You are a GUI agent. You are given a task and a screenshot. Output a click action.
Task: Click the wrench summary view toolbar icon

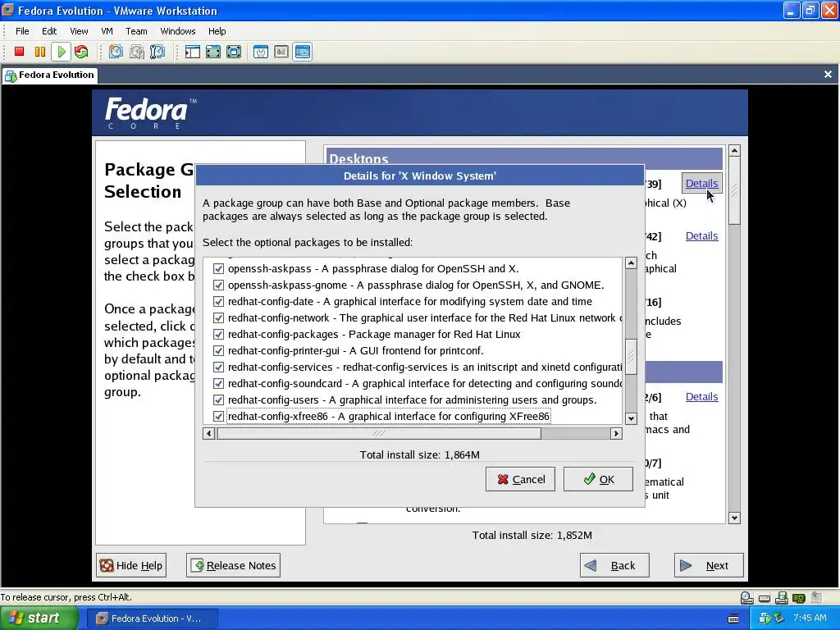[x=261, y=52]
